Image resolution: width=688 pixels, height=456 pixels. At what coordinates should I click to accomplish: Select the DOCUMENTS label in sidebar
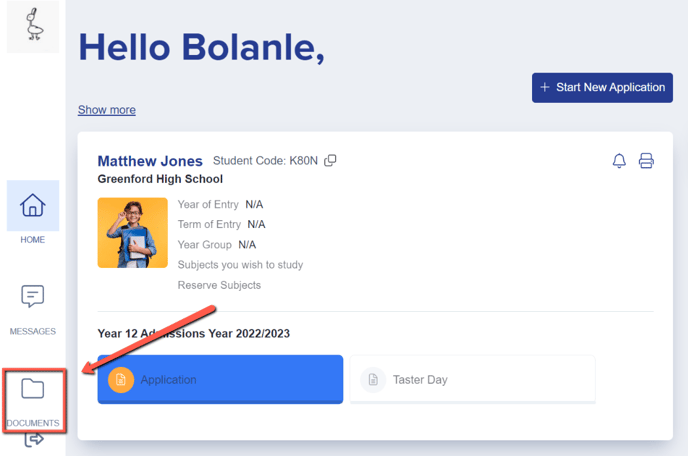pyautogui.click(x=33, y=423)
